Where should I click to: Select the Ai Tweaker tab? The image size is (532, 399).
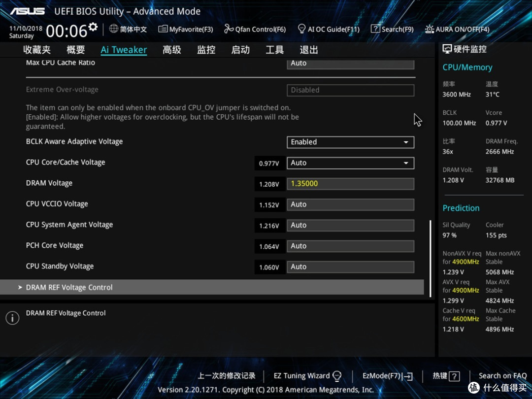point(124,50)
